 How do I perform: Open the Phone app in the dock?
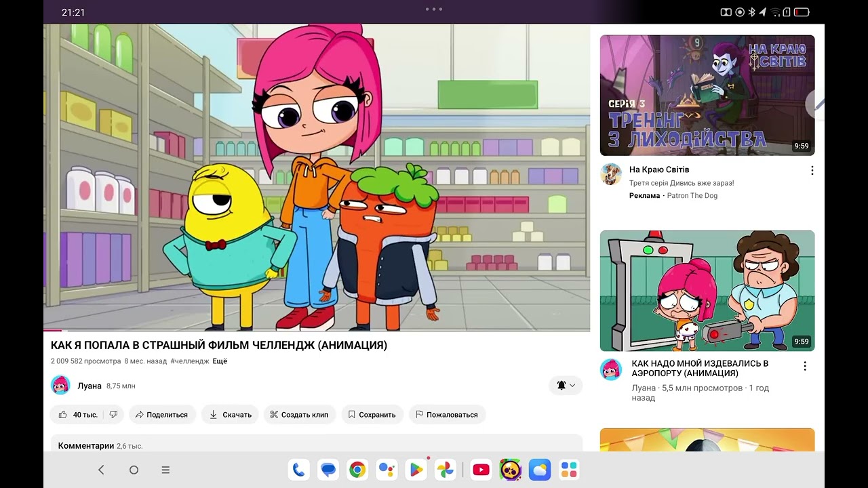(299, 470)
